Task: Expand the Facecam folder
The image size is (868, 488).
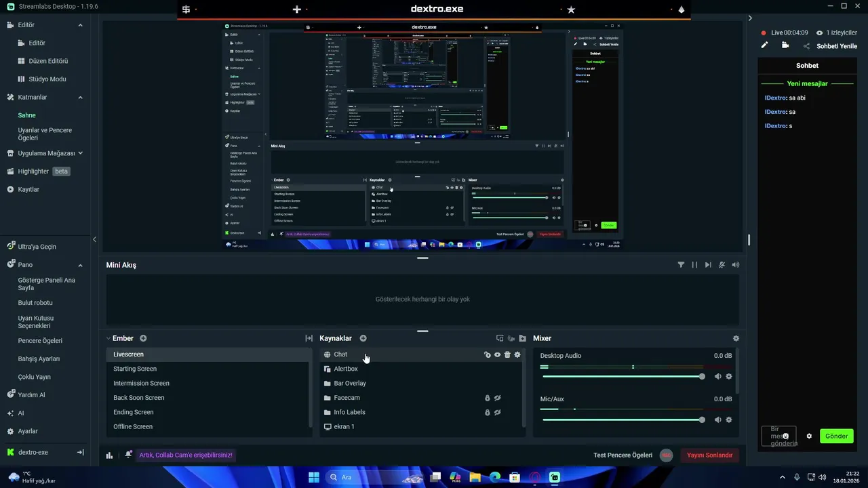Action: click(328, 398)
